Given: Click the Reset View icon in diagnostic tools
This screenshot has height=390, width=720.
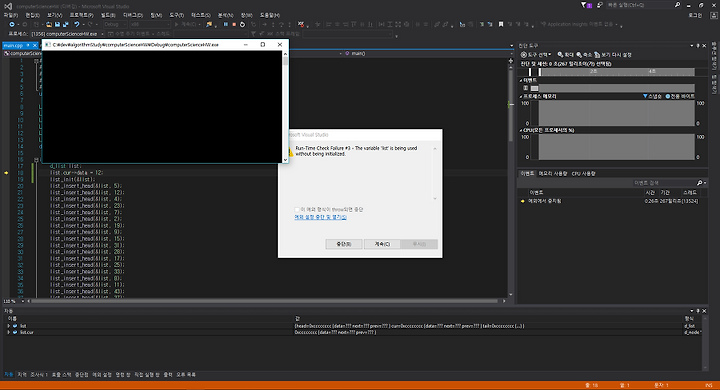Looking at the screenshot, I should (x=597, y=55).
